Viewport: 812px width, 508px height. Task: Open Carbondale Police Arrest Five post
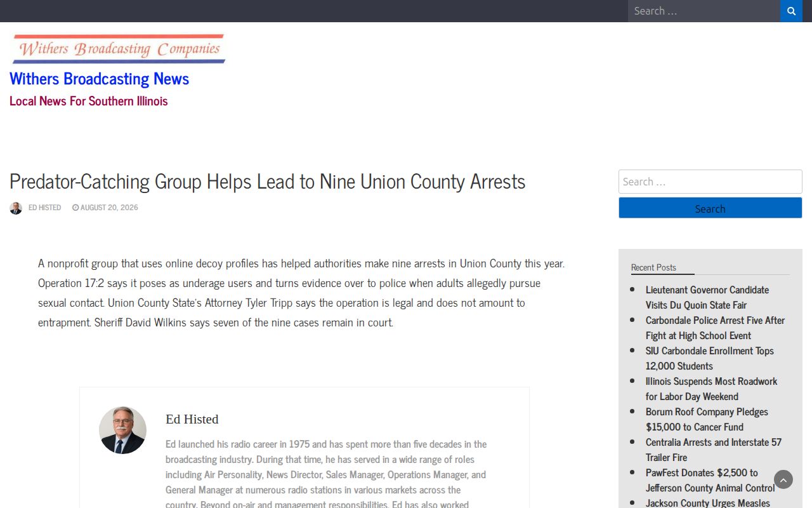point(715,328)
